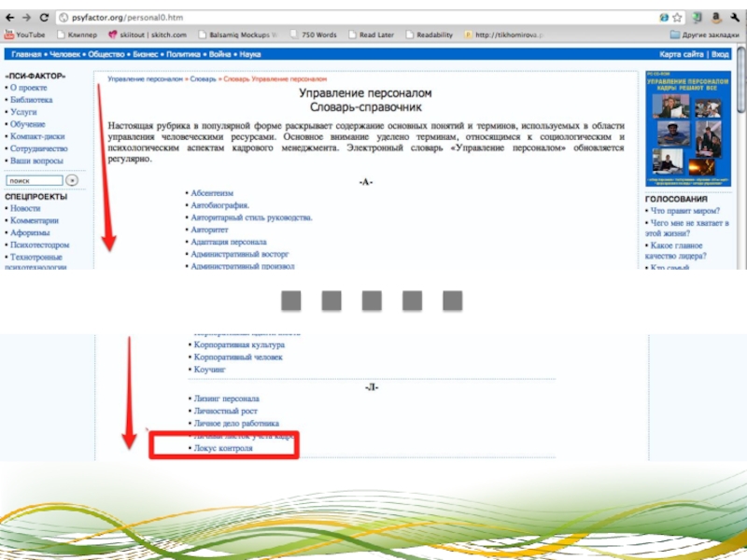Image resolution: width=747 pixels, height=560 pixels.
Task: Click the Вход login link
Action: click(720, 54)
